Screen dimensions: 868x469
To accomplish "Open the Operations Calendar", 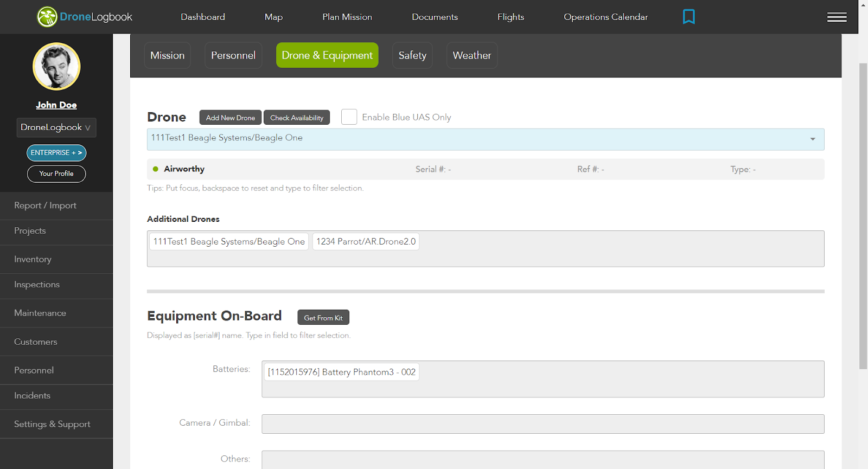I will coord(605,17).
